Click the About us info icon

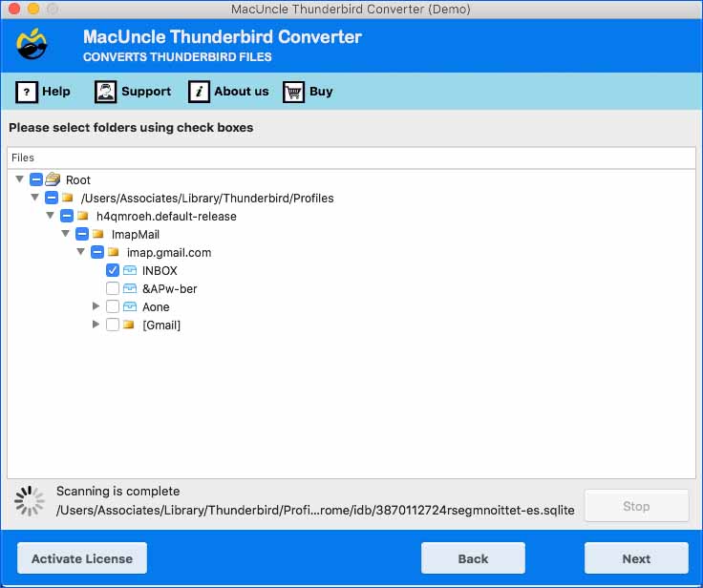[199, 92]
